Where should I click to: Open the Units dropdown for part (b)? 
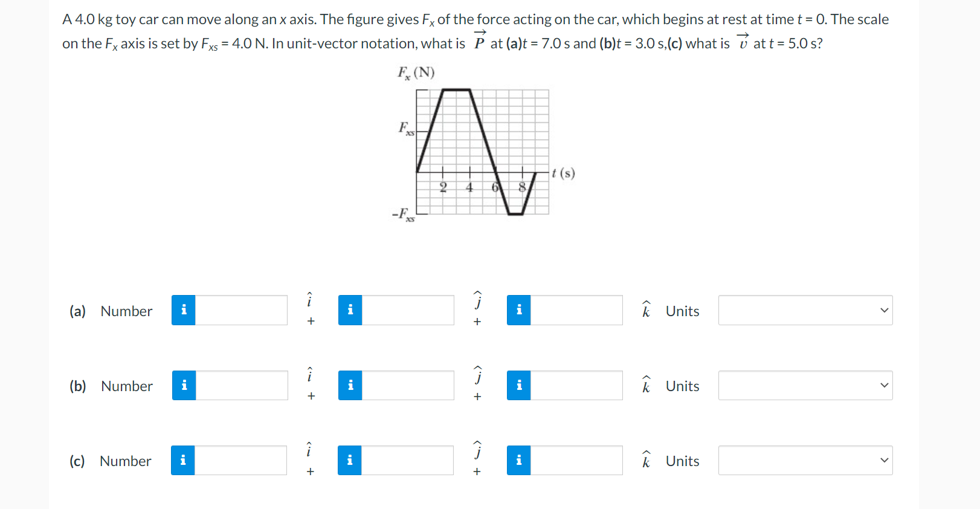pyautogui.click(x=805, y=385)
